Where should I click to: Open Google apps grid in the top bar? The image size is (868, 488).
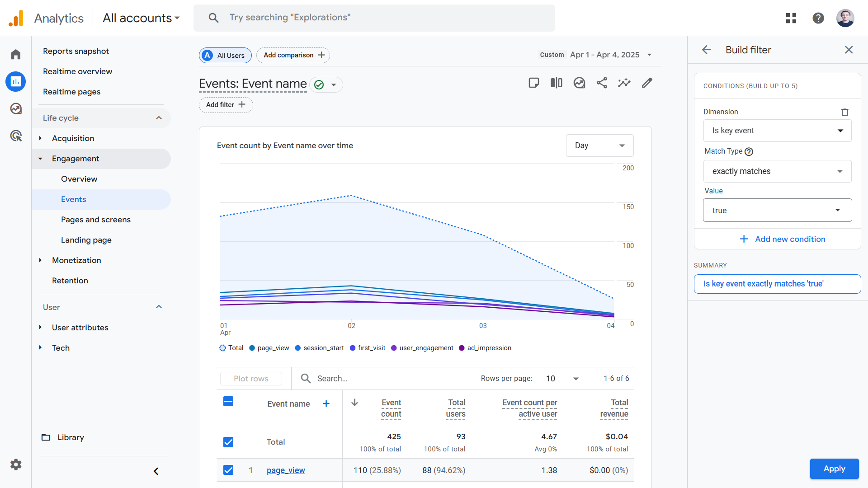click(791, 18)
